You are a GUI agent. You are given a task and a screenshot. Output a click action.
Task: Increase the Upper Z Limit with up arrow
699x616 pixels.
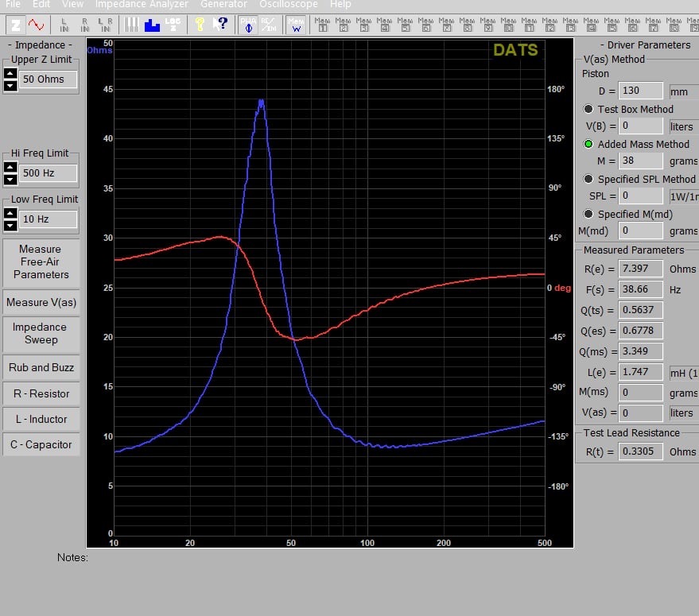(x=10, y=74)
